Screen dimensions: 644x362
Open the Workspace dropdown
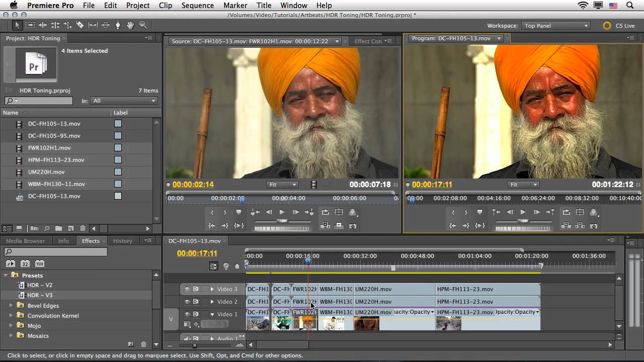click(556, 26)
